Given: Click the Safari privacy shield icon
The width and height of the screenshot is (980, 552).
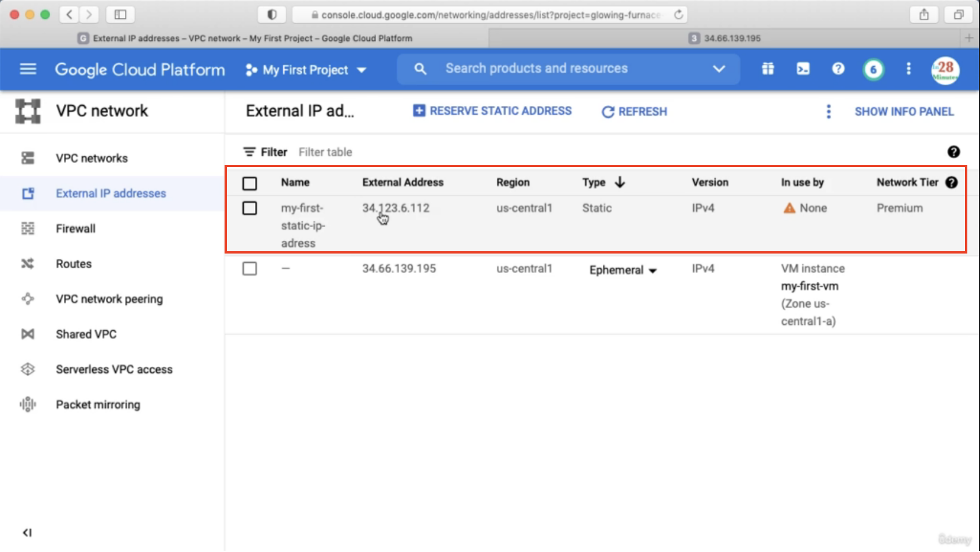Looking at the screenshot, I should (272, 14).
